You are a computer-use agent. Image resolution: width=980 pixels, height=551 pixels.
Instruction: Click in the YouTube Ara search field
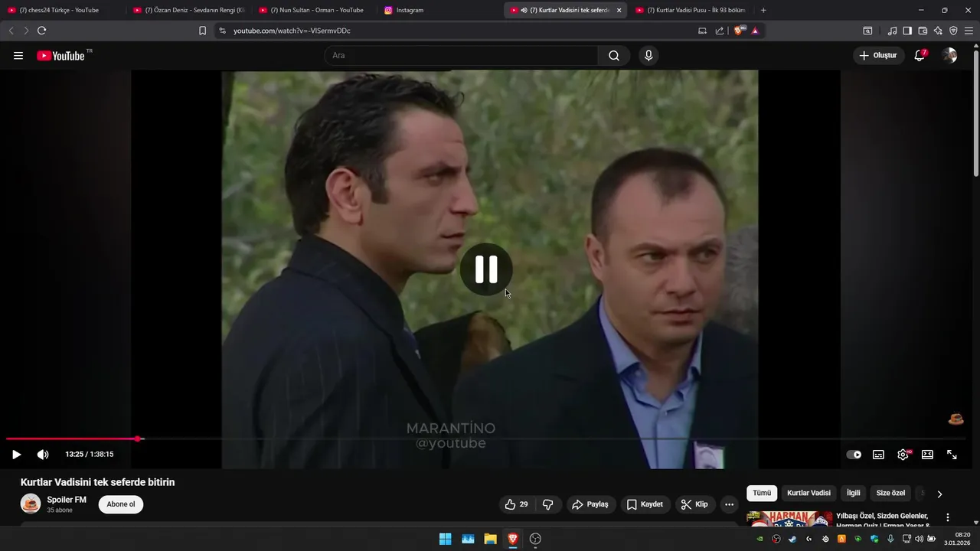pos(462,56)
